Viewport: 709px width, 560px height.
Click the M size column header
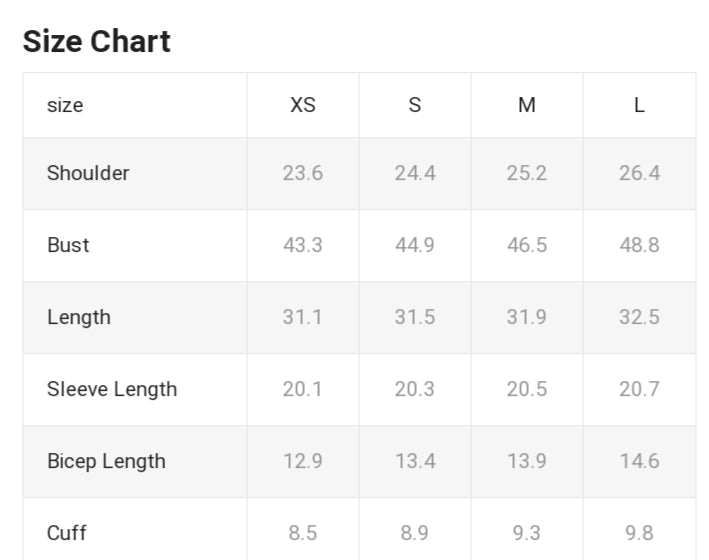tap(527, 105)
